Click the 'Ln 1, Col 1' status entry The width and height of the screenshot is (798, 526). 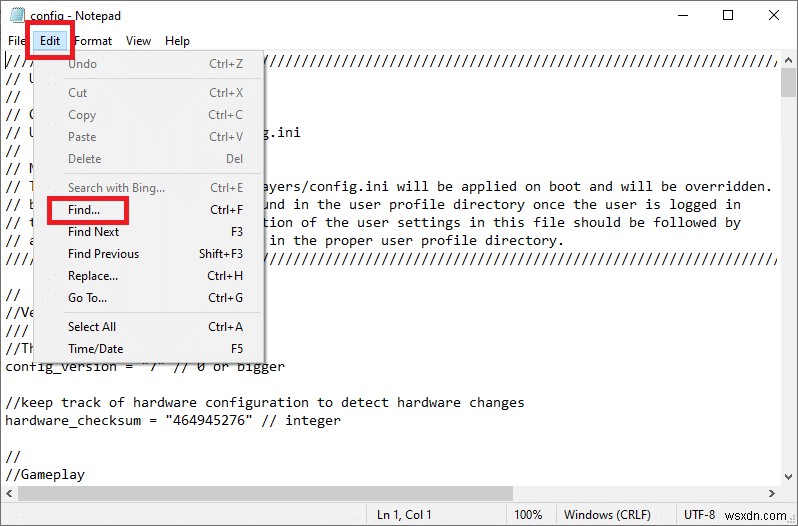pos(404,515)
